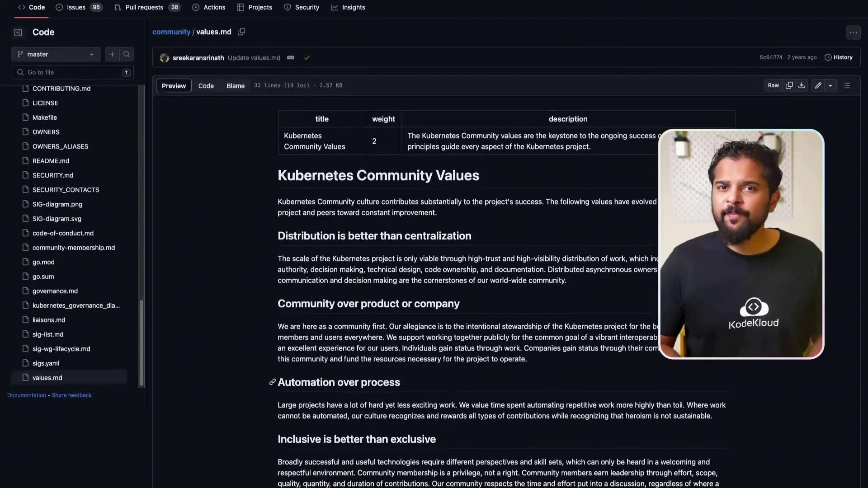The image size is (868, 488).
Task: Expand the edit options dropdown arrow
Action: (830, 85)
